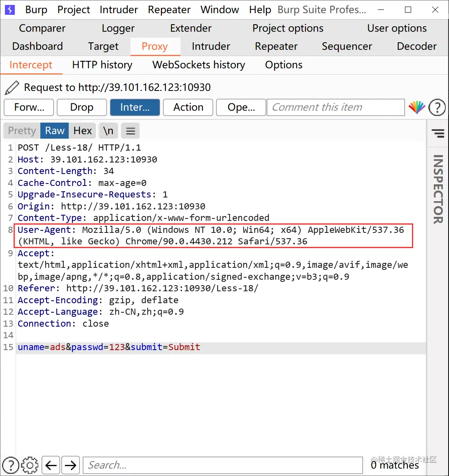Click the Referer header line

(x=138, y=288)
